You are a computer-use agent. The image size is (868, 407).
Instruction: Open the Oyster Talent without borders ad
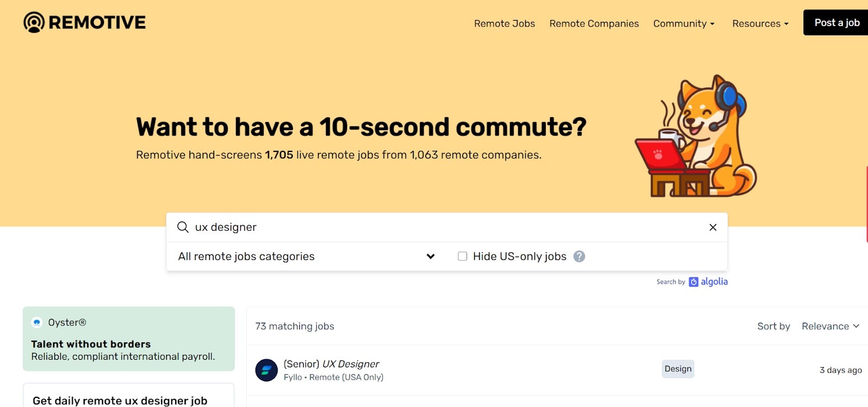coord(129,344)
